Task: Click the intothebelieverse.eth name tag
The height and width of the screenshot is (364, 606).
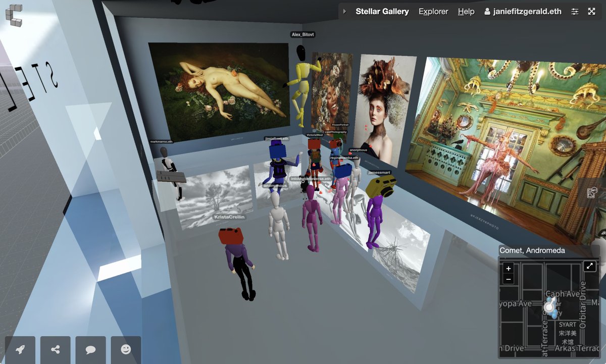Action: (311, 179)
